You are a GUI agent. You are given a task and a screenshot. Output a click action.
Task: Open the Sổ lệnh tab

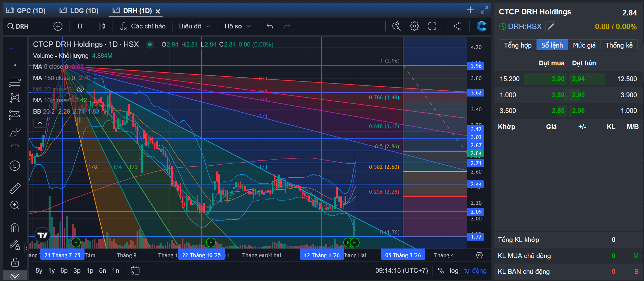coord(552,45)
